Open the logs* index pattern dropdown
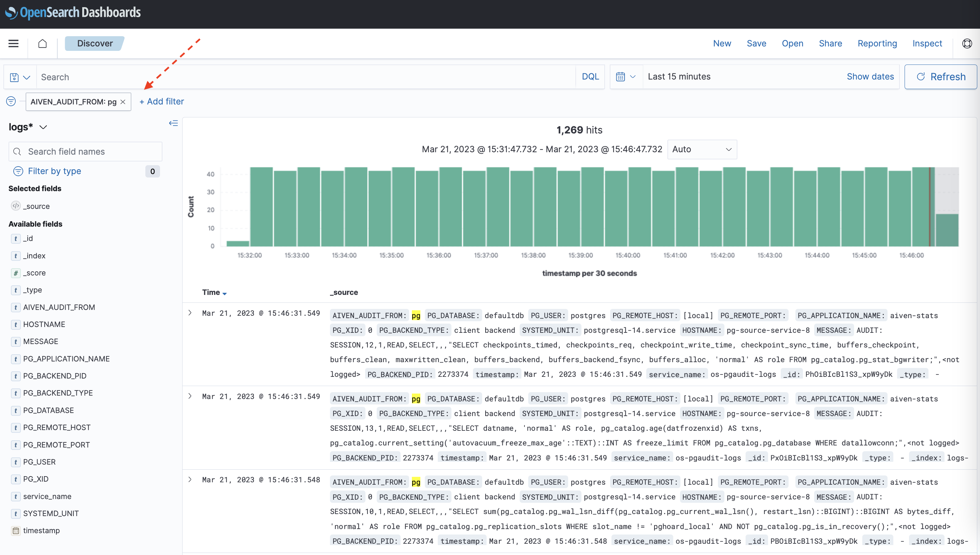The height and width of the screenshot is (555, 980). (x=28, y=127)
